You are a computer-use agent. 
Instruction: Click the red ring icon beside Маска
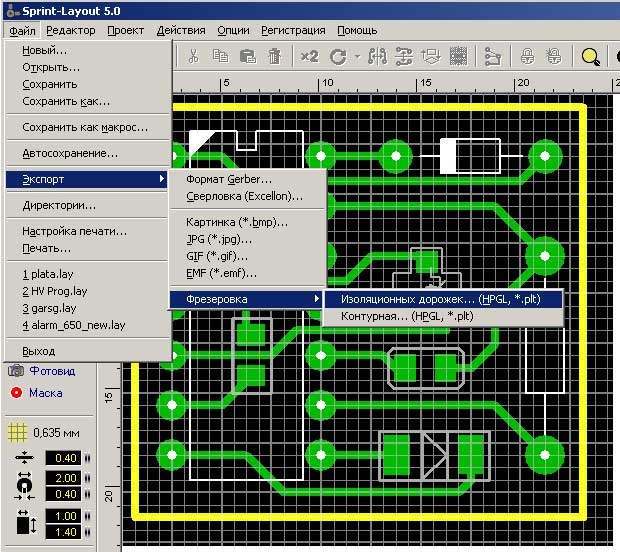16,392
